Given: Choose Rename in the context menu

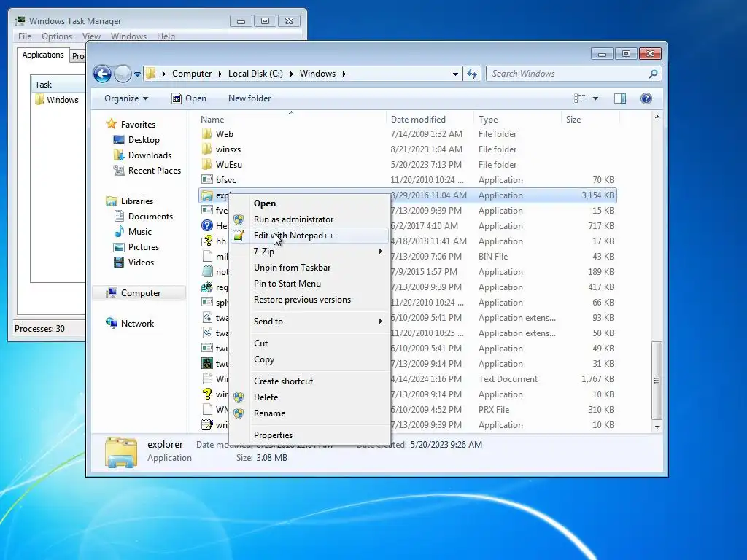Looking at the screenshot, I should [x=309, y=413].
